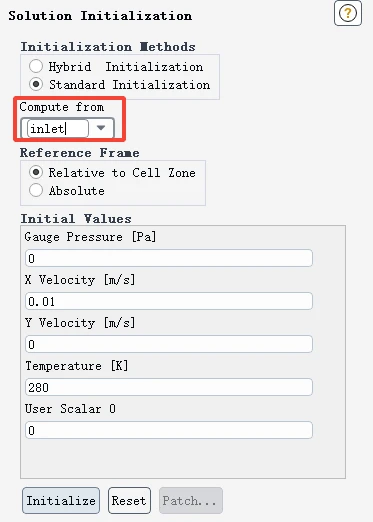This screenshot has width=373, height=522.
Task: Click the Y Velocity value field
Action: pos(169,344)
